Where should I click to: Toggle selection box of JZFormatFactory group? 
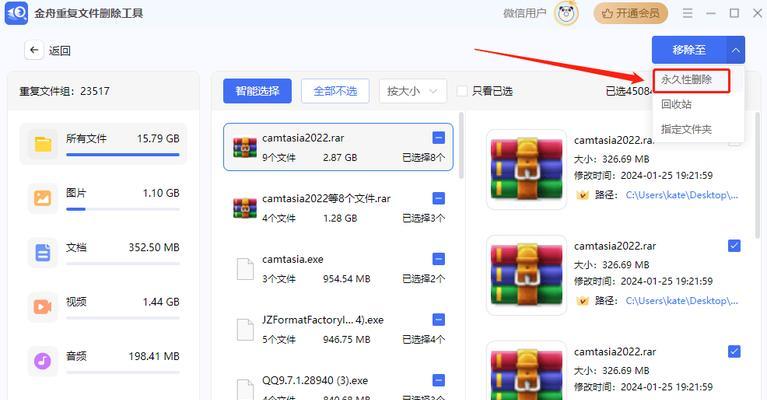[439, 320]
